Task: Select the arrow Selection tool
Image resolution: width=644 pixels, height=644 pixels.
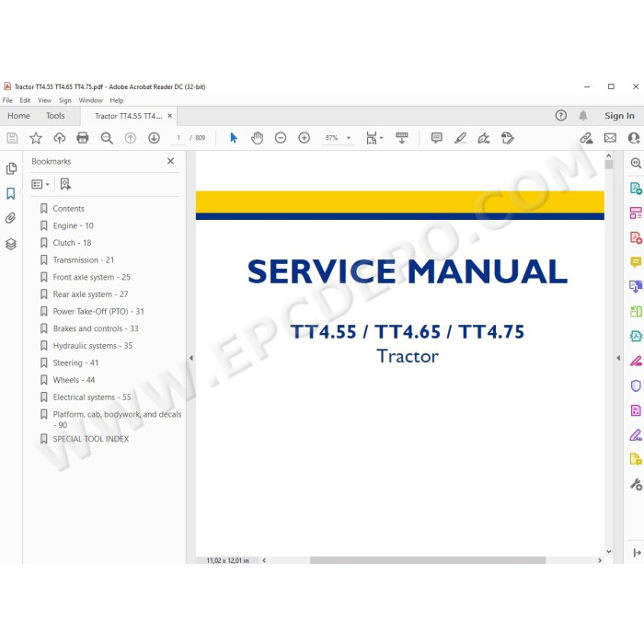Action: click(x=234, y=138)
